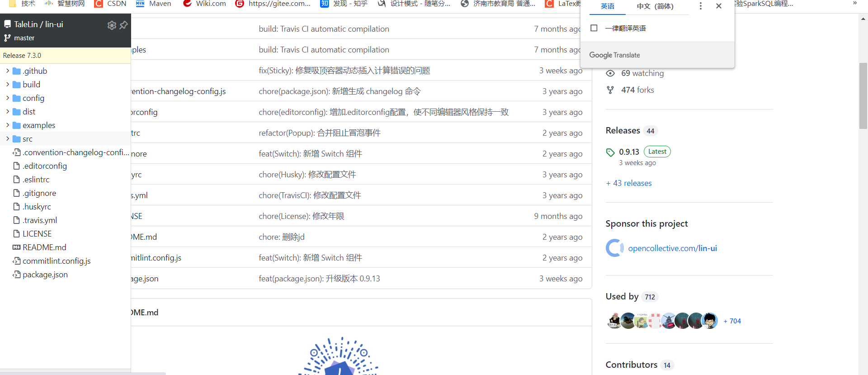Click the scrollbar up arrow
Screen dimensions: 868x375
pos(863,19)
